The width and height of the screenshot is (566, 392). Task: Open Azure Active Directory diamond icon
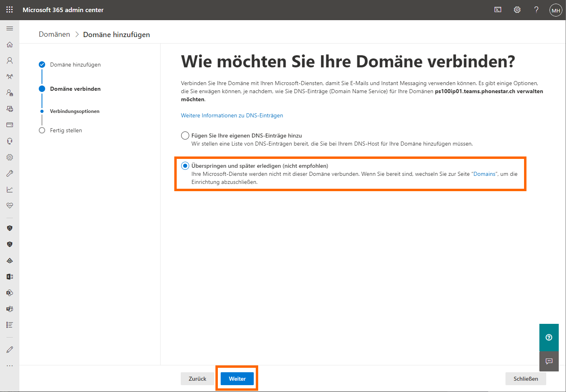(x=10, y=261)
